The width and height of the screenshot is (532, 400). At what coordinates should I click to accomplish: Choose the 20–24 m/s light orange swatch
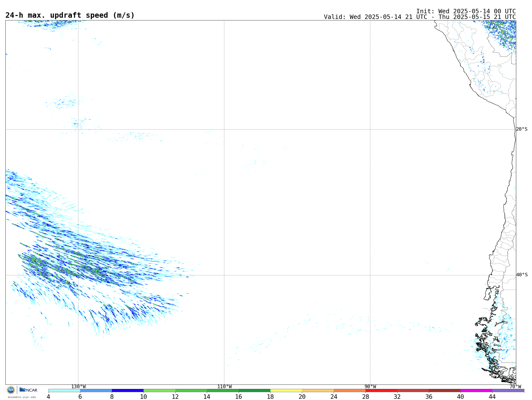(x=318, y=391)
